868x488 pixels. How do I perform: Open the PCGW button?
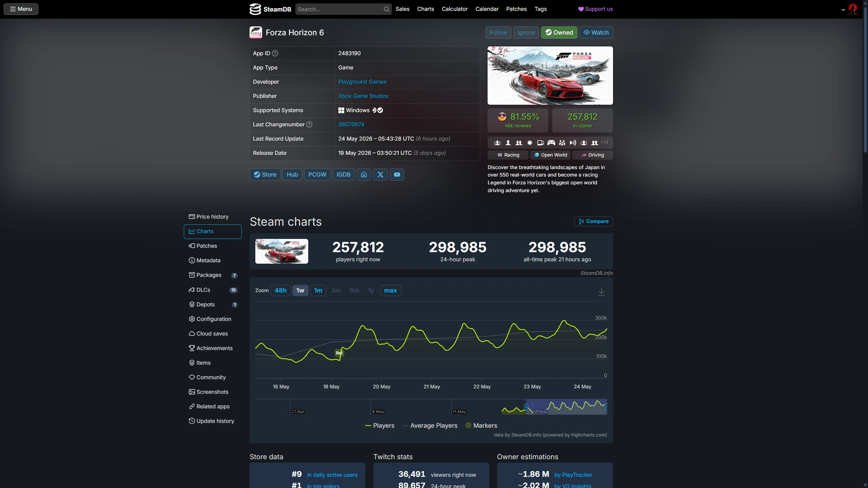[317, 175]
